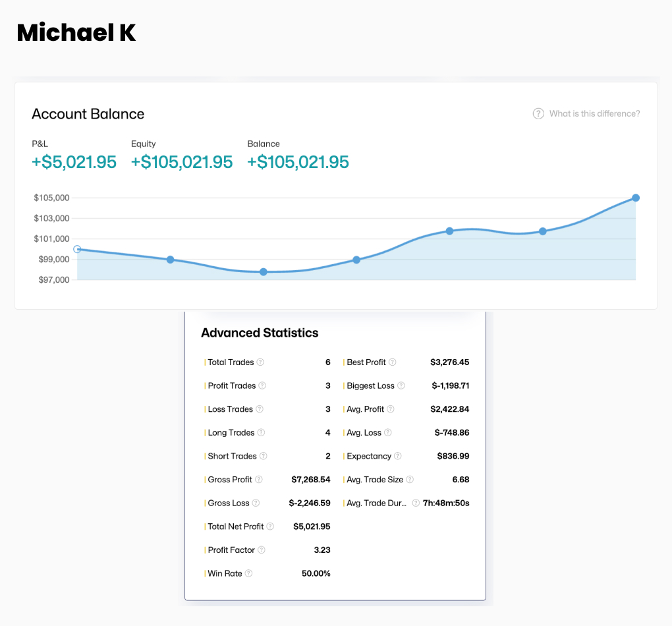Viewport: 672px width, 626px height.
Task: Click the question icon next to Win Rate
Action: coord(249,573)
